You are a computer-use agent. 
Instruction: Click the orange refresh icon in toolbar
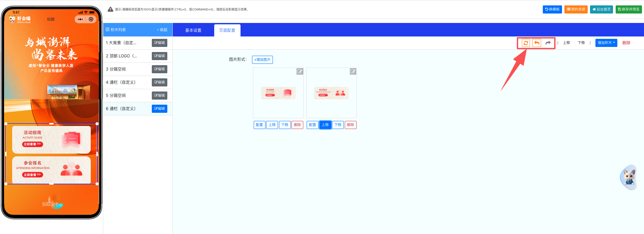[x=526, y=43]
